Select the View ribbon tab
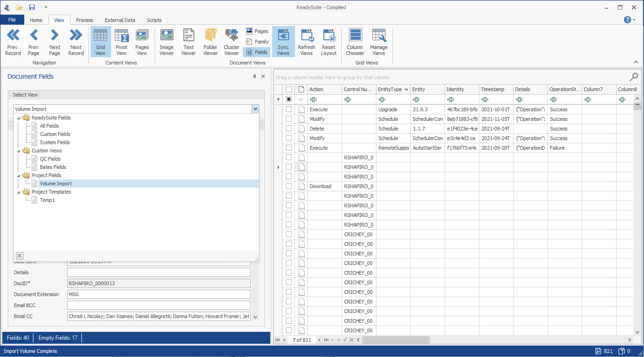Viewport: 644px width, 357px height. [x=59, y=20]
